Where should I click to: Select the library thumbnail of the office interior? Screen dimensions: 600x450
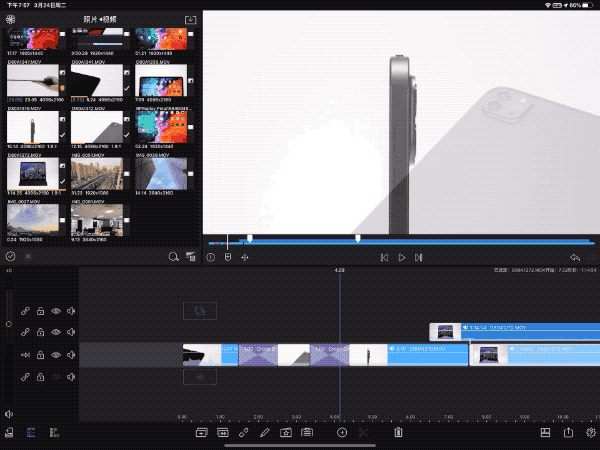[x=97, y=220]
